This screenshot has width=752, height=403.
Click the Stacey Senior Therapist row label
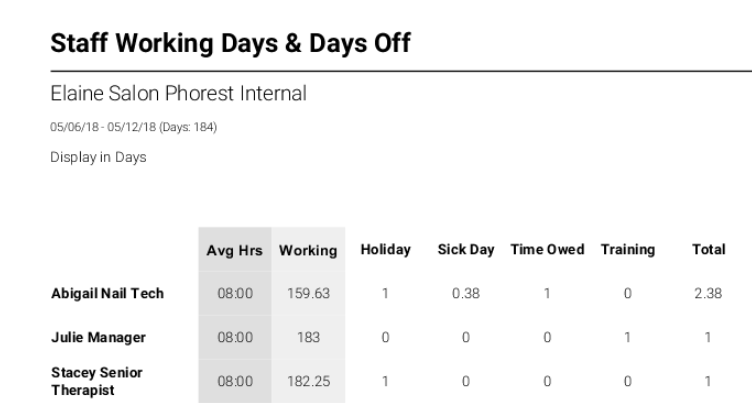pos(96,381)
